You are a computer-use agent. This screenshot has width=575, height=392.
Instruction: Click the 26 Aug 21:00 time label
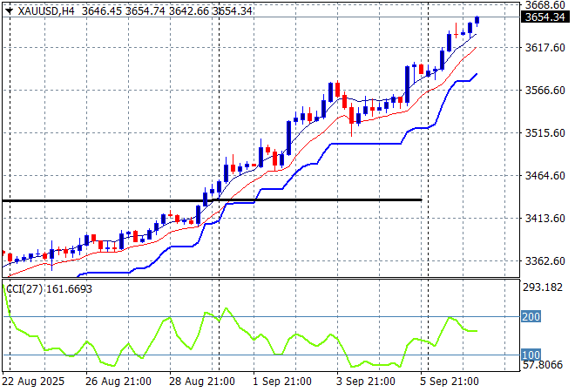(x=118, y=382)
